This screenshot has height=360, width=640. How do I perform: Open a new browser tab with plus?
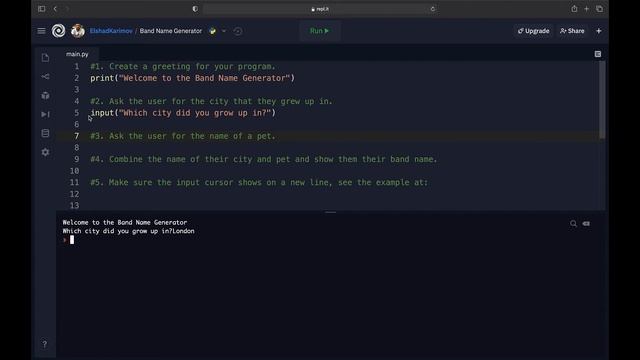pyautogui.click(x=587, y=9)
